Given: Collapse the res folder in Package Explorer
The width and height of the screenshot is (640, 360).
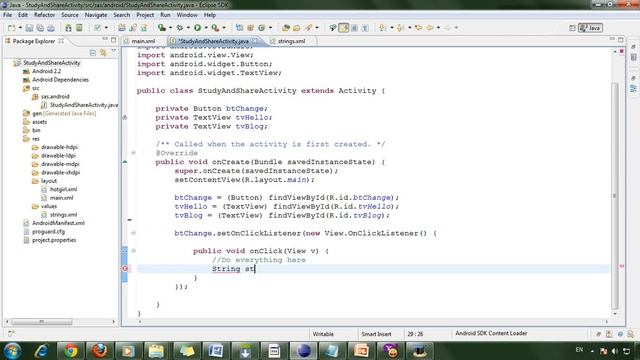Looking at the screenshot, I should pos(31,139).
